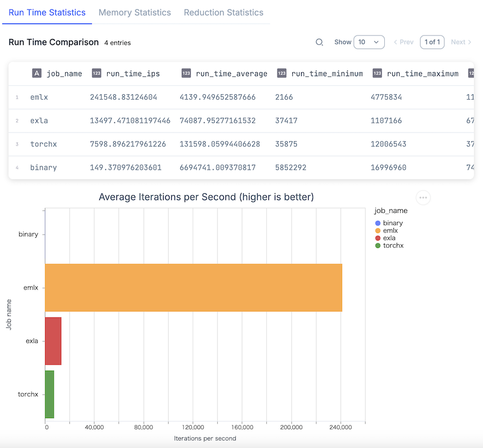Click the minimum value 5852292
Viewport: 483px width, 448px height.
pos(291,167)
